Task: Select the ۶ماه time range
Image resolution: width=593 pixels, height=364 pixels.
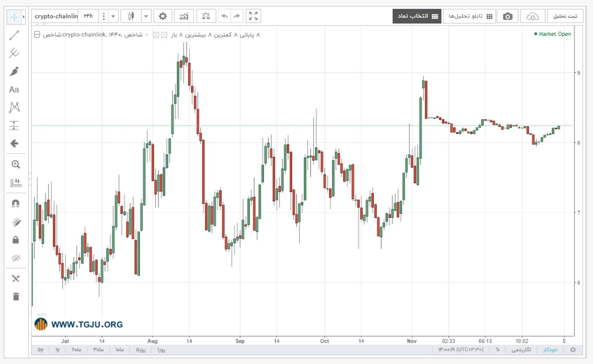Action: (77, 350)
